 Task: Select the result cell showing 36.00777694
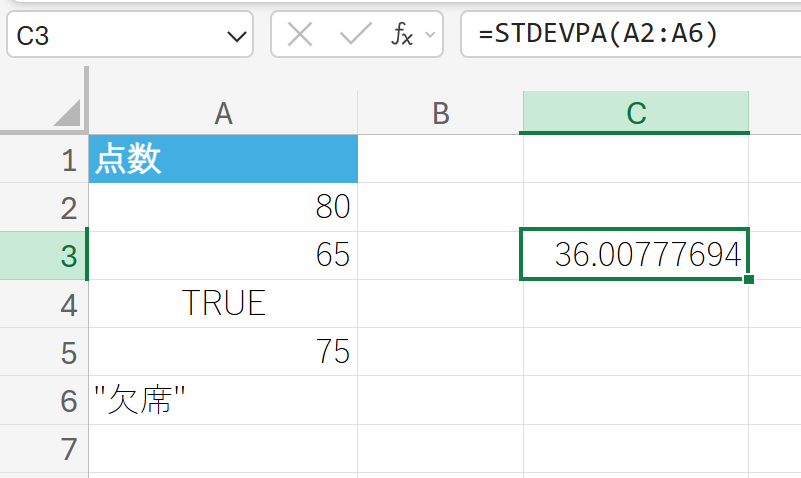tap(635, 256)
